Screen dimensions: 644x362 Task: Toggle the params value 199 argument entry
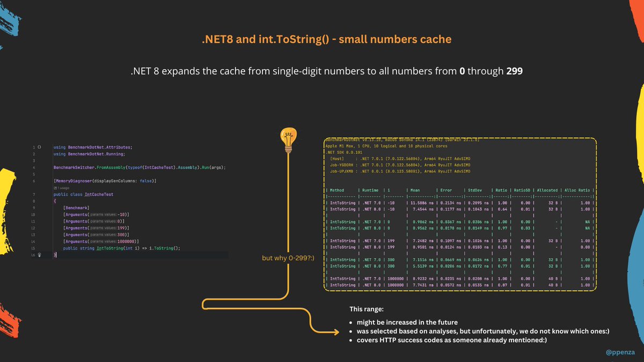[97, 228]
